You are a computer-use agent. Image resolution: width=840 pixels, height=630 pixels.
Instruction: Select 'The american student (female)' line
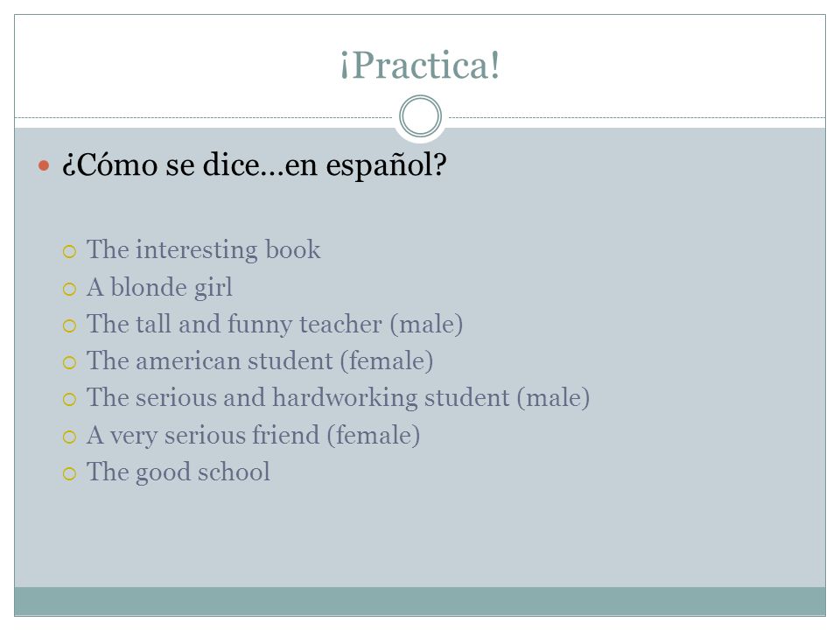pos(260,361)
